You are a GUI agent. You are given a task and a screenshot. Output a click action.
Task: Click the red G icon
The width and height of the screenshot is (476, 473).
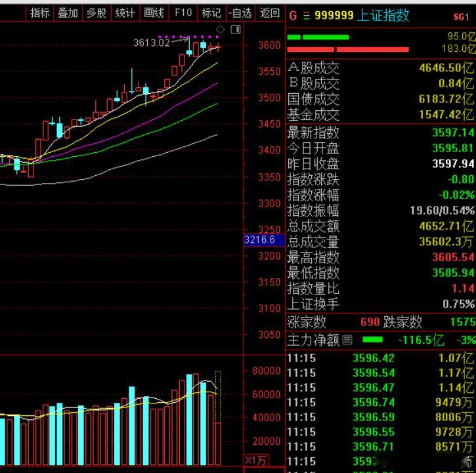293,16
